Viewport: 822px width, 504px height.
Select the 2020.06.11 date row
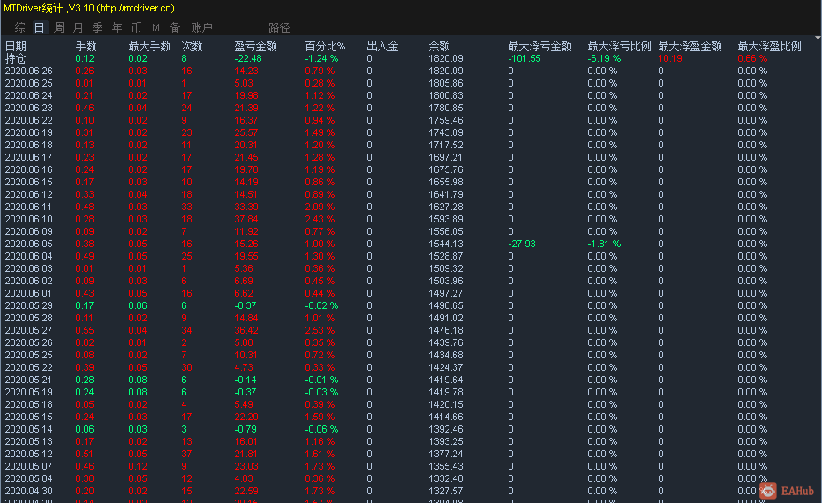(29, 207)
